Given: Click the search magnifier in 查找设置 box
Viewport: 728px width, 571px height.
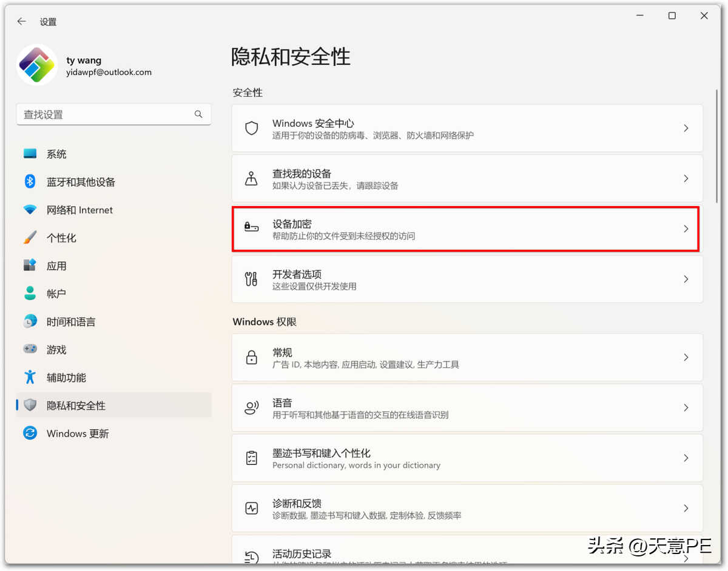Looking at the screenshot, I should click(x=198, y=114).
